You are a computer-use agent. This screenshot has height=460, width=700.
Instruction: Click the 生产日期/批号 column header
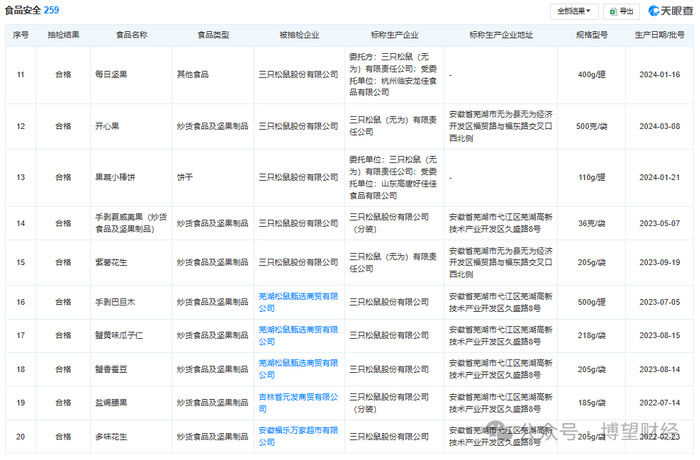point(659,35)
